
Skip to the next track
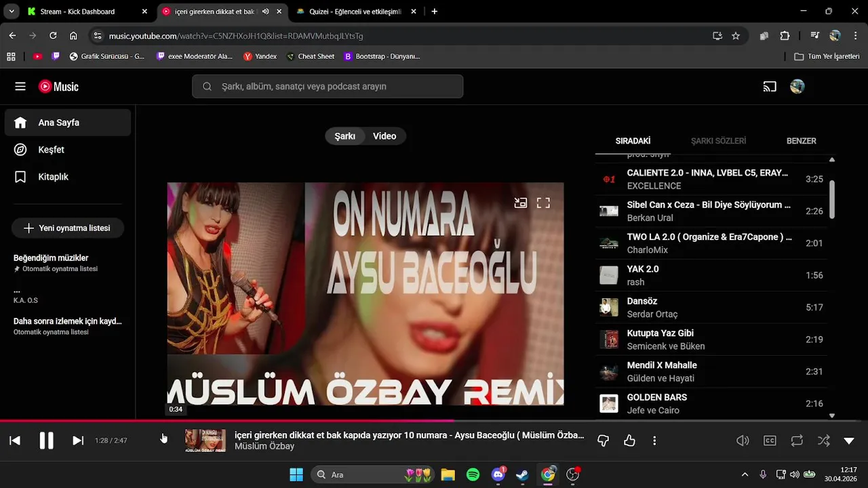[78, 441]
